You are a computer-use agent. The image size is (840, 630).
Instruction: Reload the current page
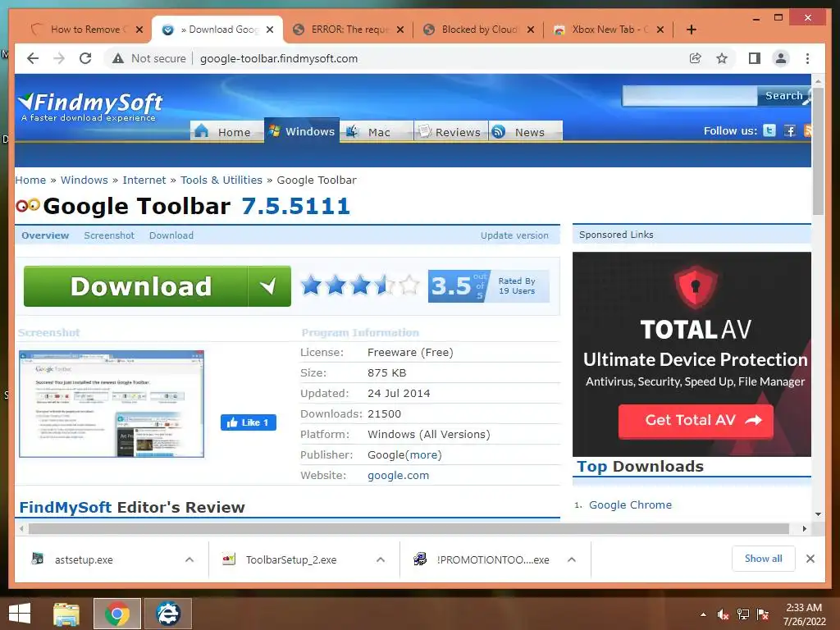tap(85, 58)
